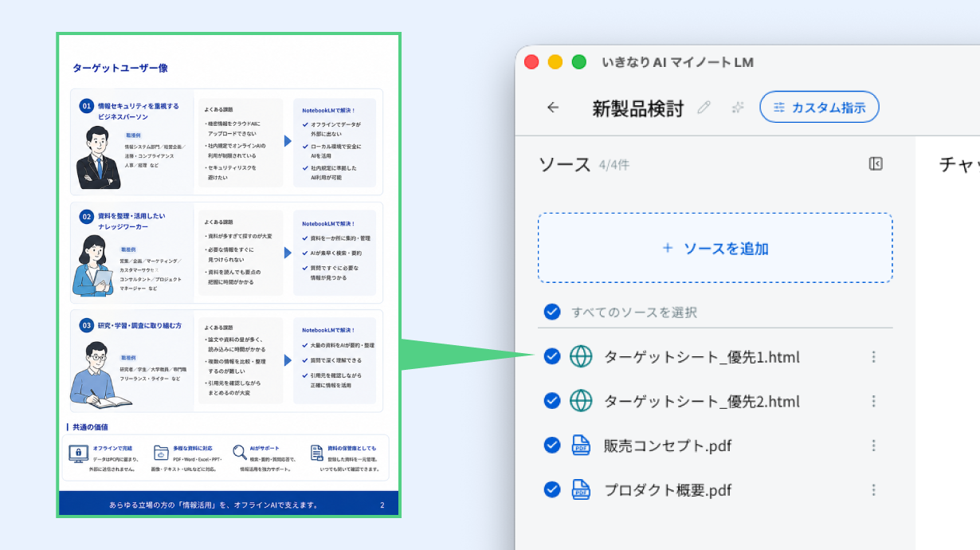The image size is (980, 550).
Task: Click ソースを追加 to add a source
Action: point(715,248)
